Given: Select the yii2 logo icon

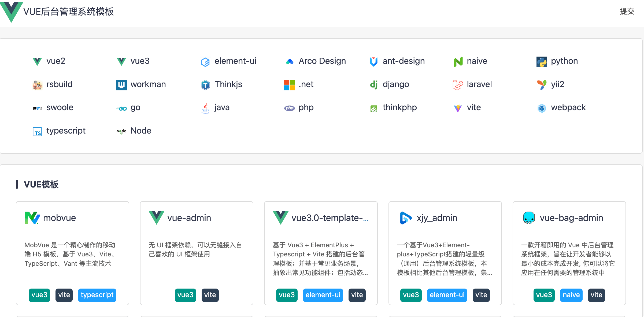Looking at the screenshot, I should pyautogui.click(x=542, y=85).
